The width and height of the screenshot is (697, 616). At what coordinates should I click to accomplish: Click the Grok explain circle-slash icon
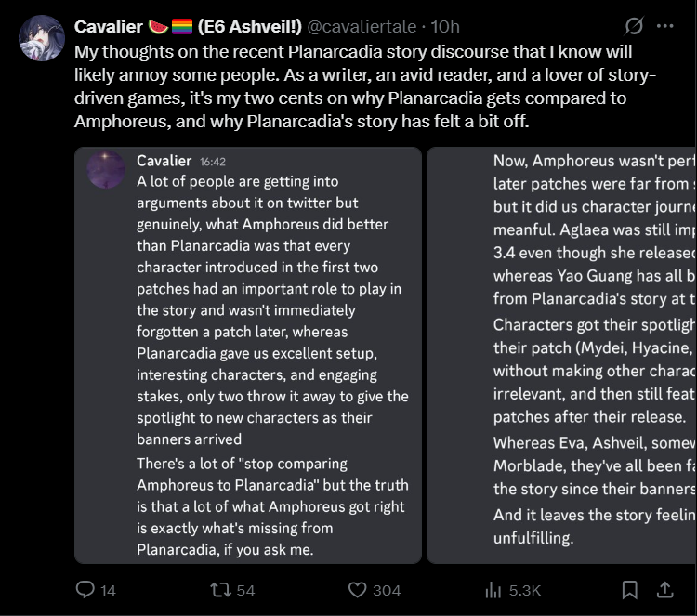tap(634, 26)
